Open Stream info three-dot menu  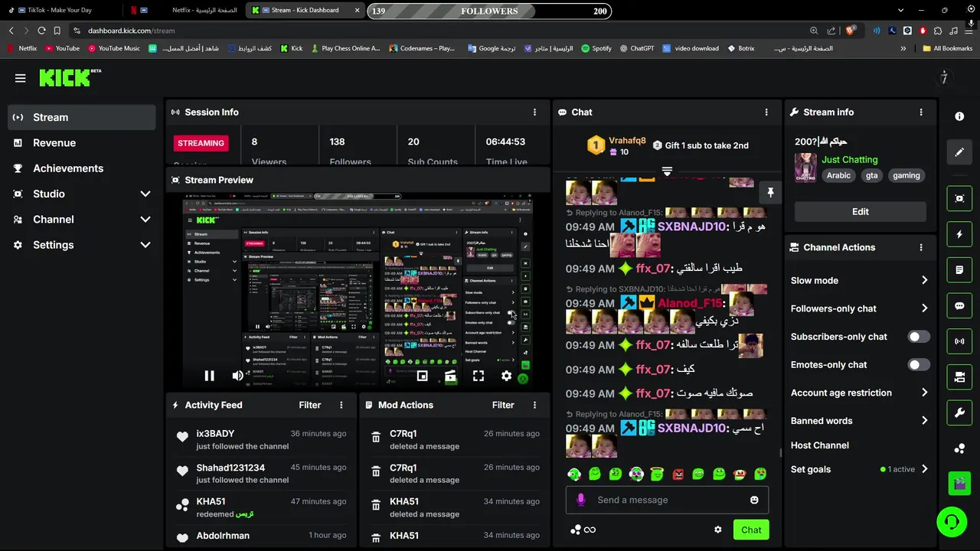coord(921,112)
